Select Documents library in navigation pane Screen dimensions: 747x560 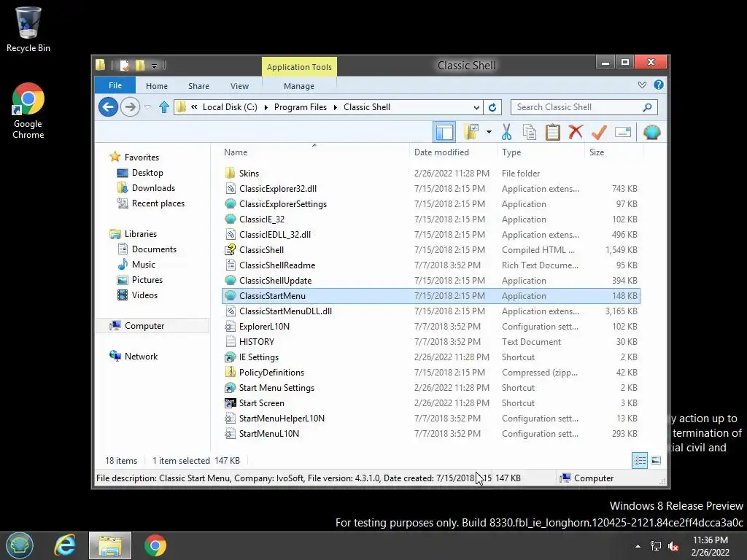pyautogui.click(x=154, y=249)
